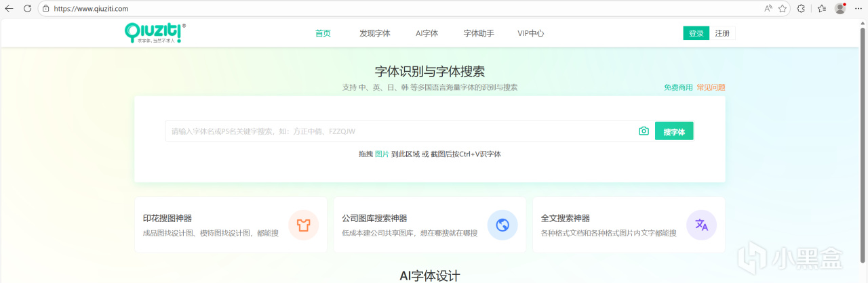
Task: Open the 公司图库搜索神器 card
Action: (x=430, y=225)
